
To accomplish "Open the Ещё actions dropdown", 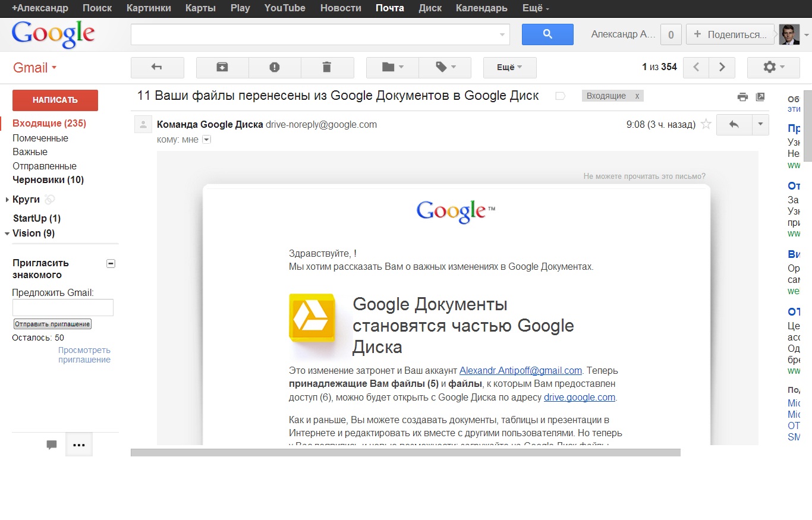I will [x=510, y=68].
